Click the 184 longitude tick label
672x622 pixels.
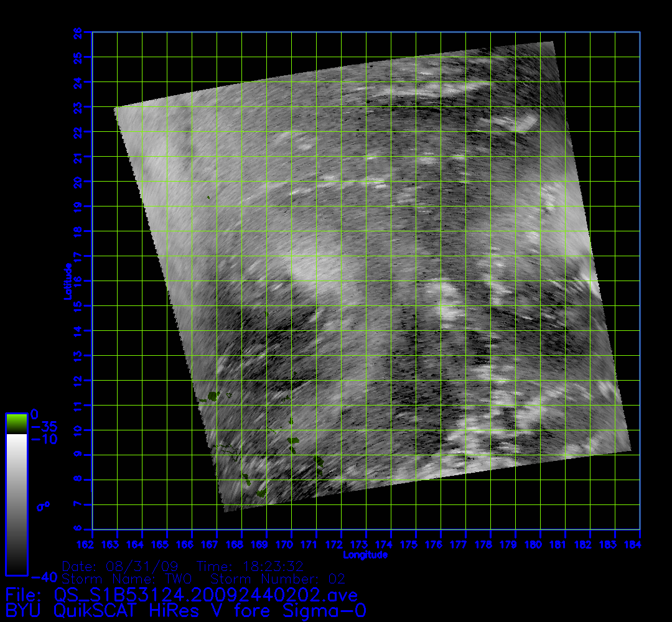640,545
